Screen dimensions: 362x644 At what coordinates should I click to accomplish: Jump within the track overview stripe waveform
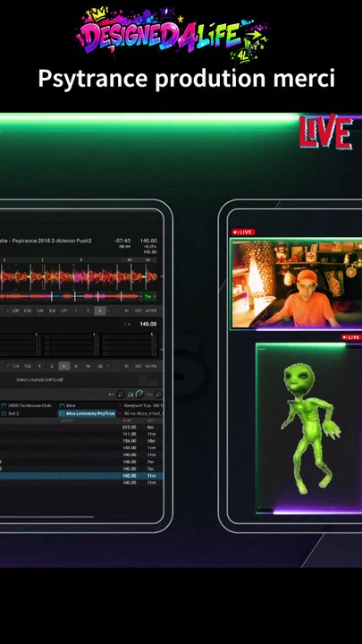(70, 296)
